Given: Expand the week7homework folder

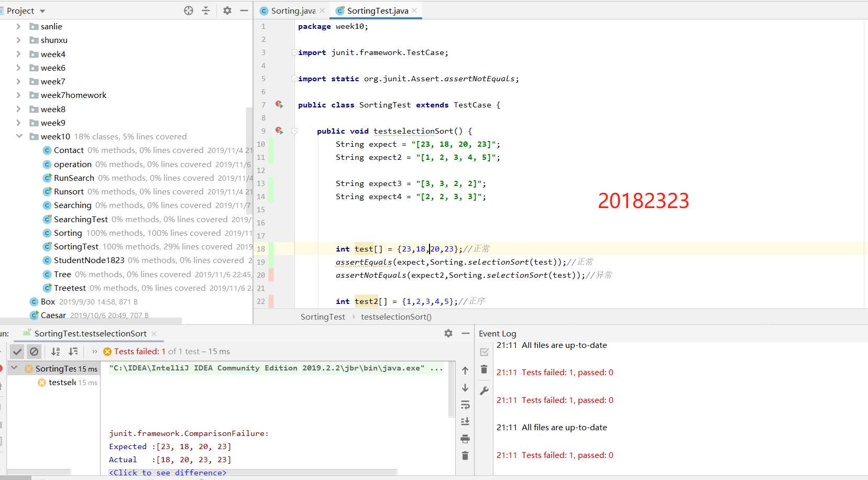Looking at the screenshot, I should click(18, 95).
